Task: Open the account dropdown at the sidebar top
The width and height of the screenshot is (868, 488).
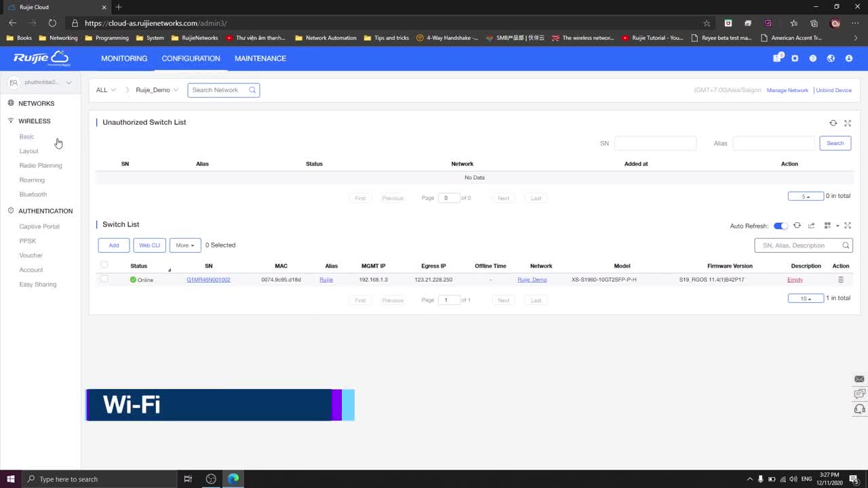Action: click(x=41, y=82)
